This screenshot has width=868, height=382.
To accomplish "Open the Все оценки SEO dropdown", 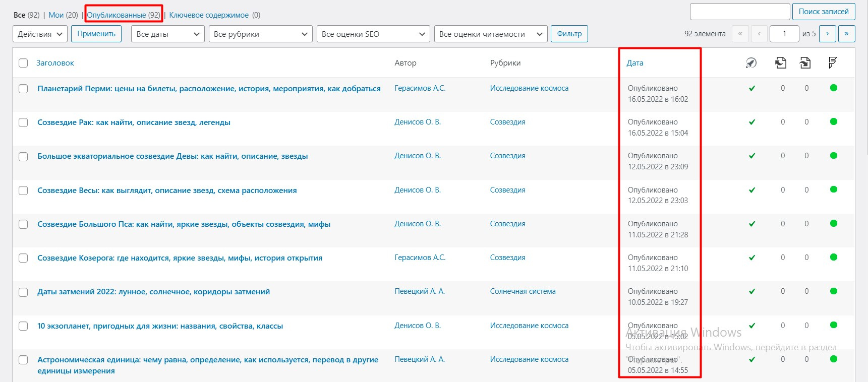I will [x=373, y=34].
